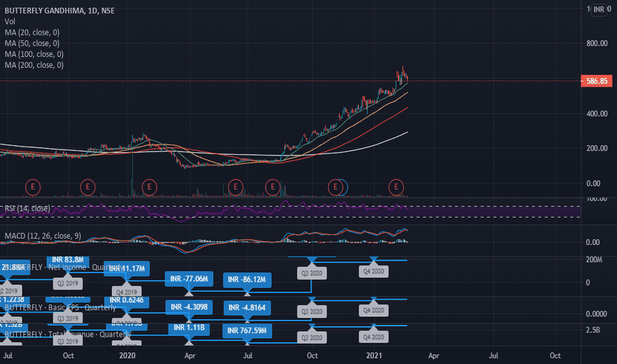This screenshot has height=364, width=617.
Task: Click the Q3 2020 tag in Total revenue pane
Action: 312,338
